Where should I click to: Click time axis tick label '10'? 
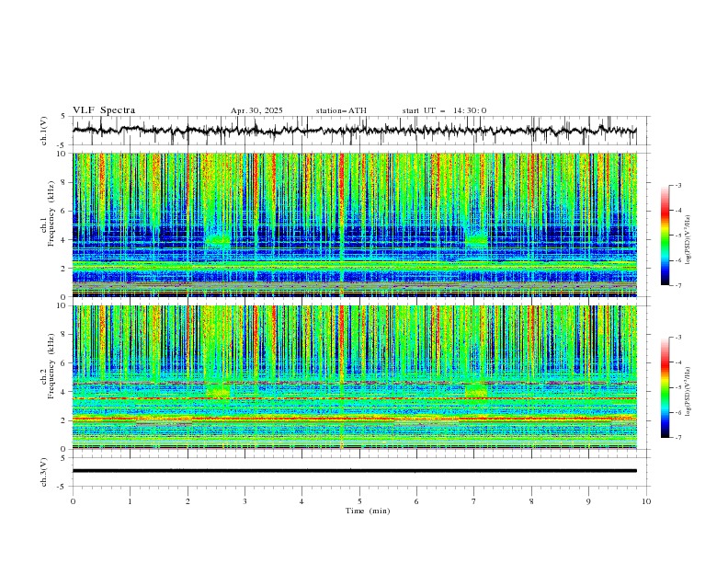pyautogui.click(x=646, y=501)
